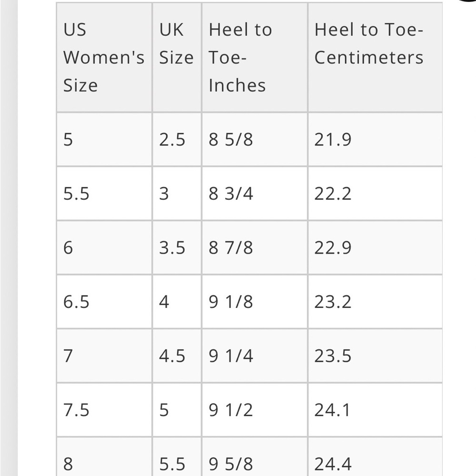Select the 9 1/8 inches cell
476x476 pixels.
231,302
